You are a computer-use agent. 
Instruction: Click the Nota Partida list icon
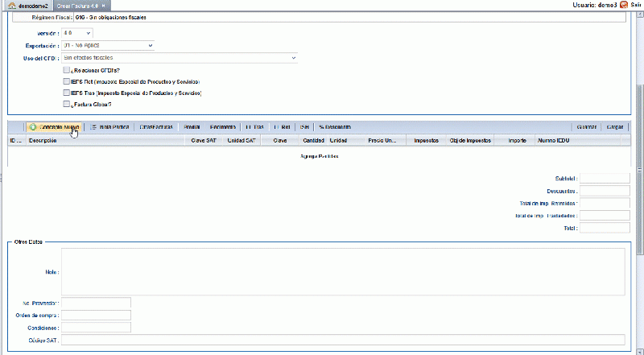pyautogui.click(x=93, y=127)
